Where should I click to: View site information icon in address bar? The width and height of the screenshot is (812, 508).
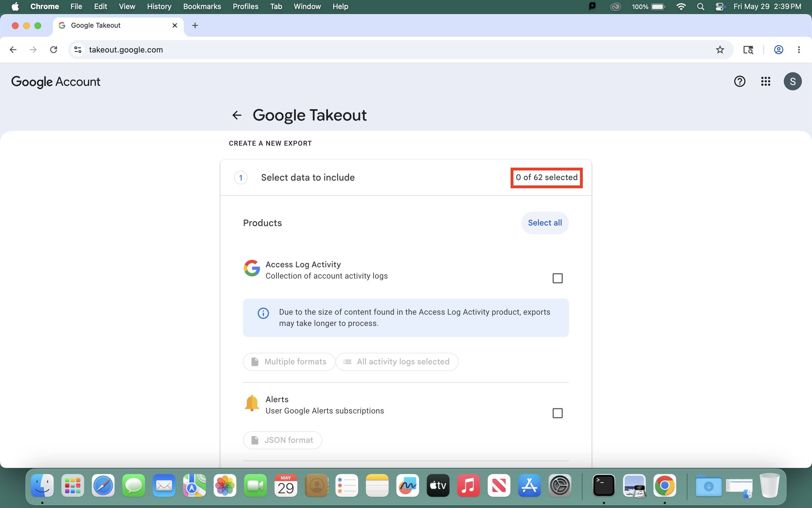click(x=78, y=50)
